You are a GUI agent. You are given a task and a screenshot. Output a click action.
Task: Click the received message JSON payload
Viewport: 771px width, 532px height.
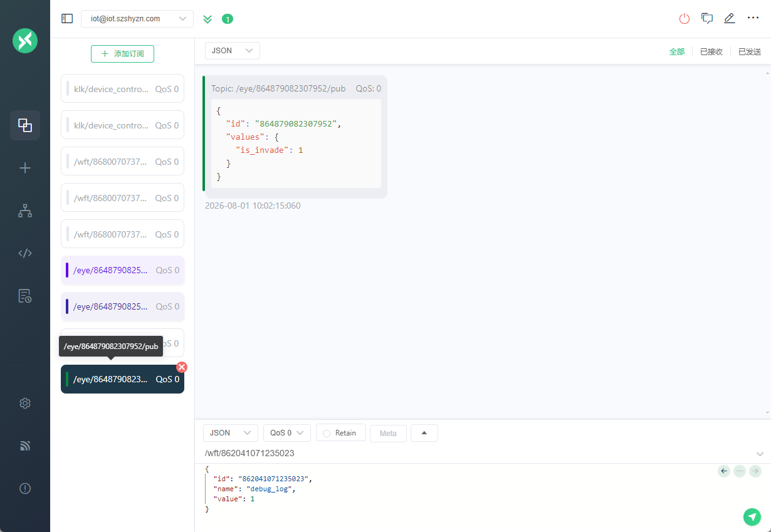pyautogui.click(x=296, y=143)
